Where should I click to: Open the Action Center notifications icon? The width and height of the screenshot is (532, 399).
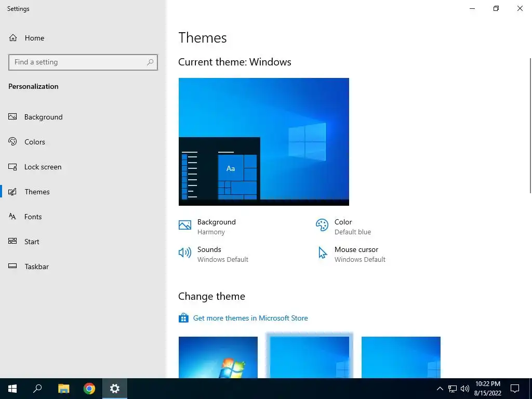[515, 389]
